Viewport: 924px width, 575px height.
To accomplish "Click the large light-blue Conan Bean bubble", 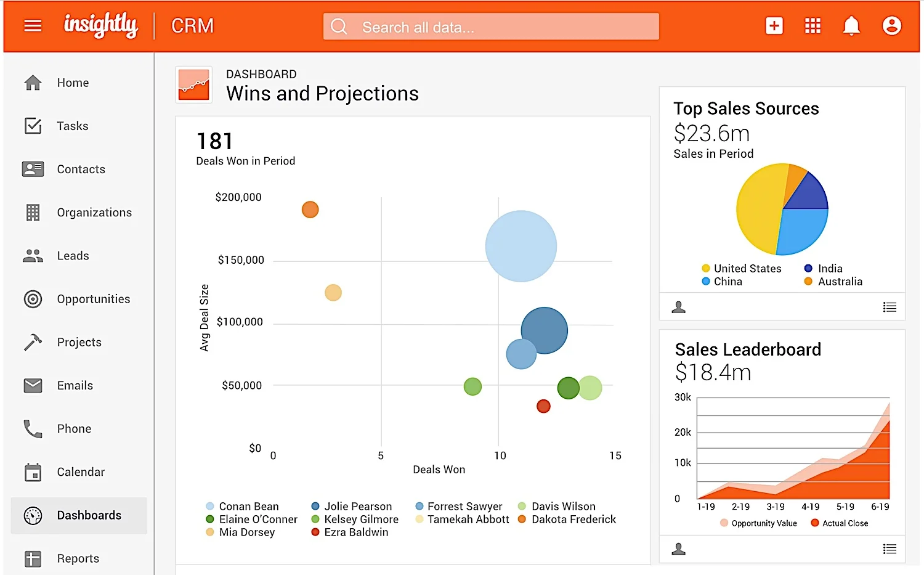I will pyautogui.click(x=521, y=246).
